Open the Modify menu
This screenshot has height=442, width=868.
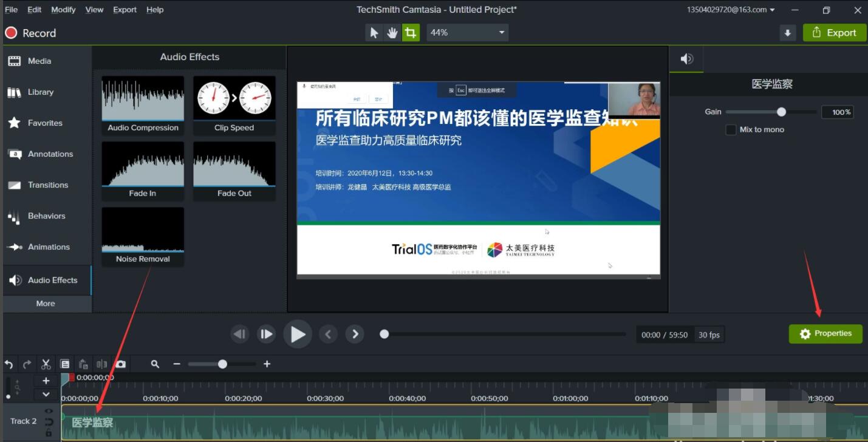click(x=63, y=10)
